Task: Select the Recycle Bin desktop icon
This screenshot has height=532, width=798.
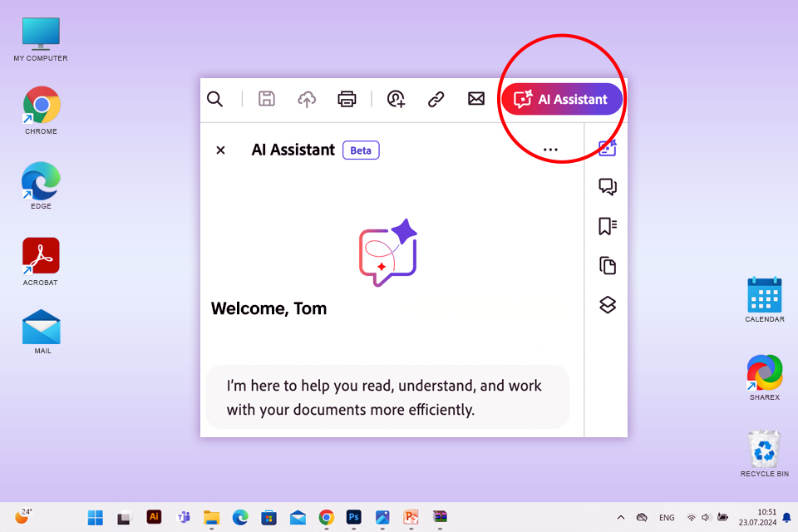Action: click(765, 454)
